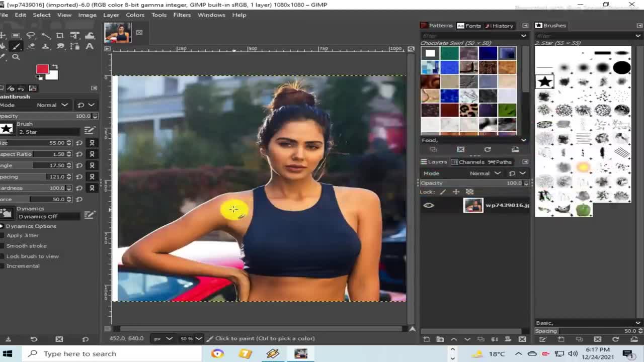The width and height of the screenshot is (644, 362).
Task: Click the star brush preview thumbnail in tool options
Action: (7, 129)
